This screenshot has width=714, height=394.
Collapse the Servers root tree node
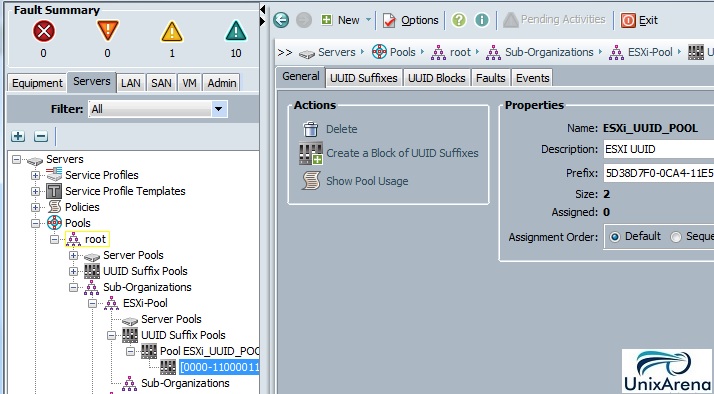16,159
